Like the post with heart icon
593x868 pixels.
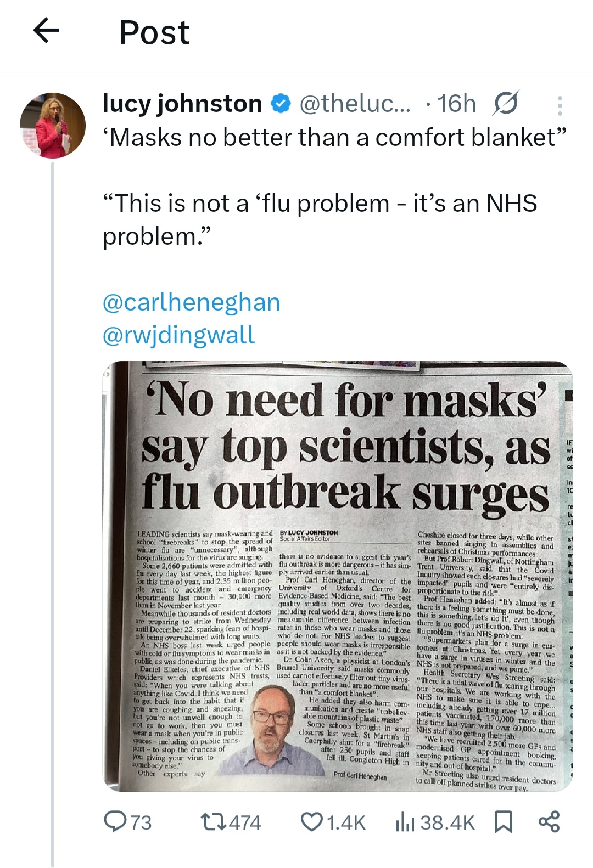point(311,821)
